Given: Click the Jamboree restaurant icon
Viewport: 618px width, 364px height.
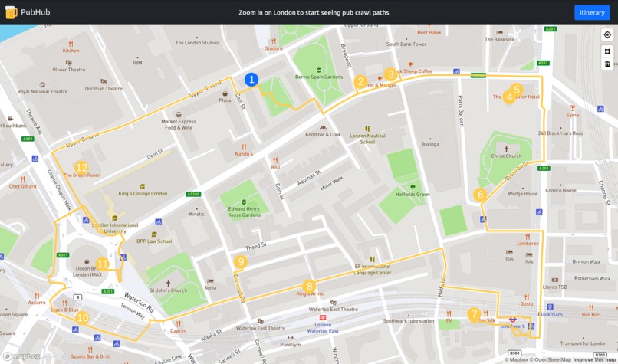Looking at the screenshot, I should pos(528,237).
